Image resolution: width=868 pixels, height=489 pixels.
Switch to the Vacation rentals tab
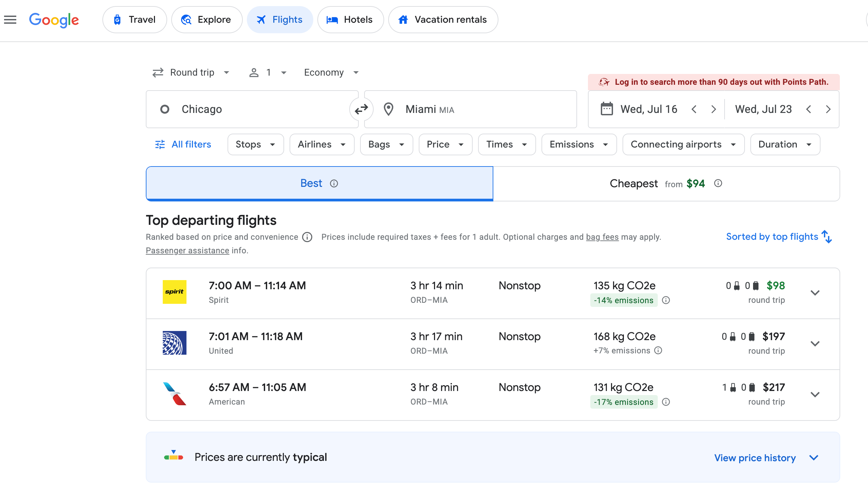443,19
